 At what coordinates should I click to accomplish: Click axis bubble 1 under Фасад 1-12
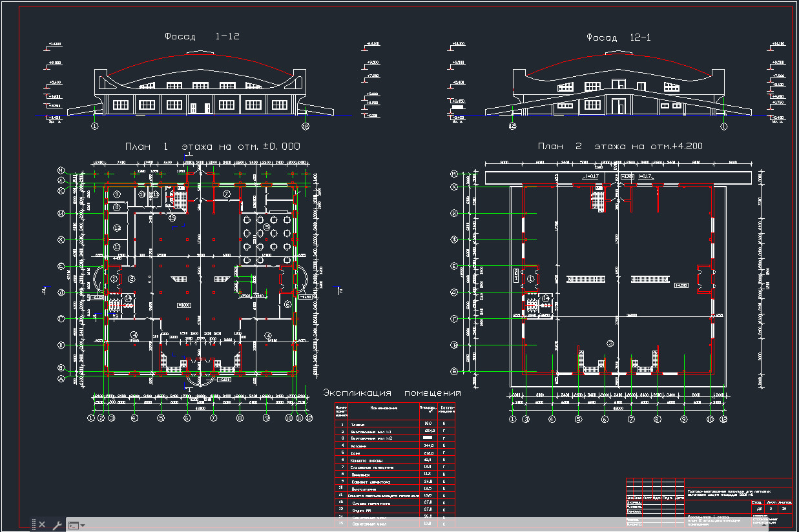(x=95, y=127)
